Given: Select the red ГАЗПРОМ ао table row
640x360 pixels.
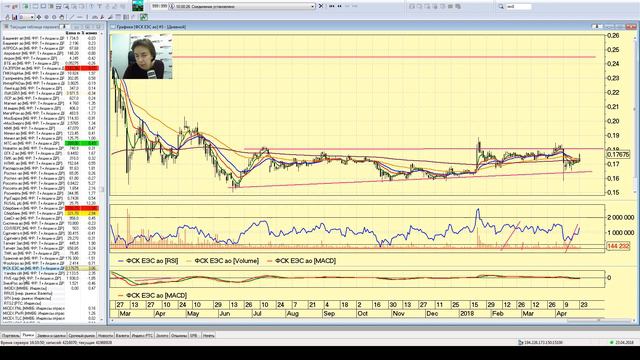Looking at the screenshot, I should (50, 68).
